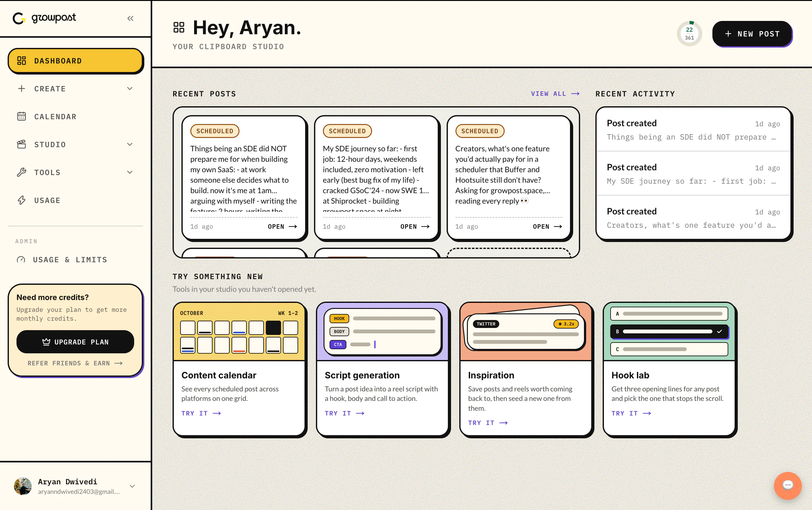
Task: Click the Usage & Limits gauge icon
Action: coord(21,259)
